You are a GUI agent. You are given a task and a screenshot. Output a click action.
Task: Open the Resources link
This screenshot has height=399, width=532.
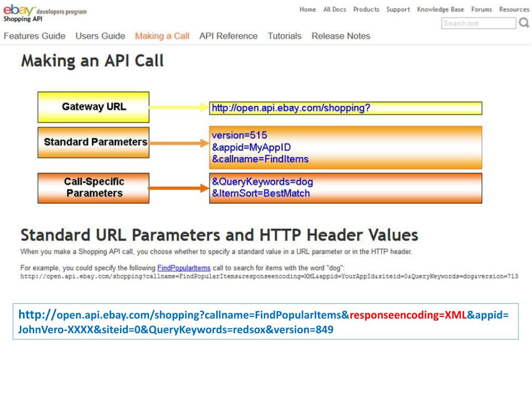click(x=514, y=9)
